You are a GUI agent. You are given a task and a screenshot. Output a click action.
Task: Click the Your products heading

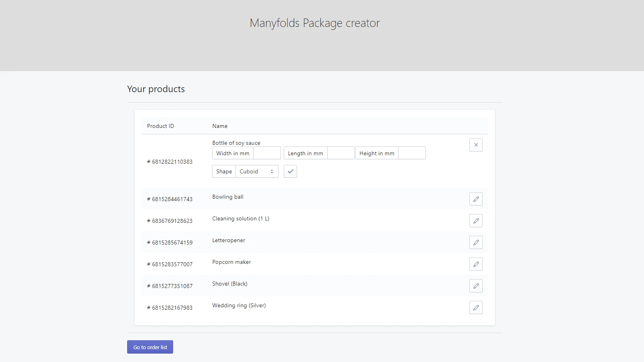click(156, 89)
